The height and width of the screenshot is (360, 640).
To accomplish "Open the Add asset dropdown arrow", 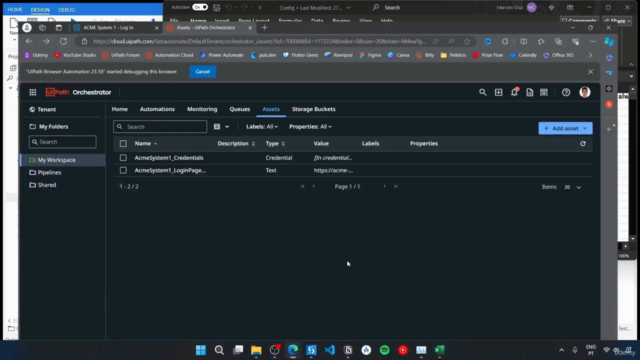I will (585, 129).
